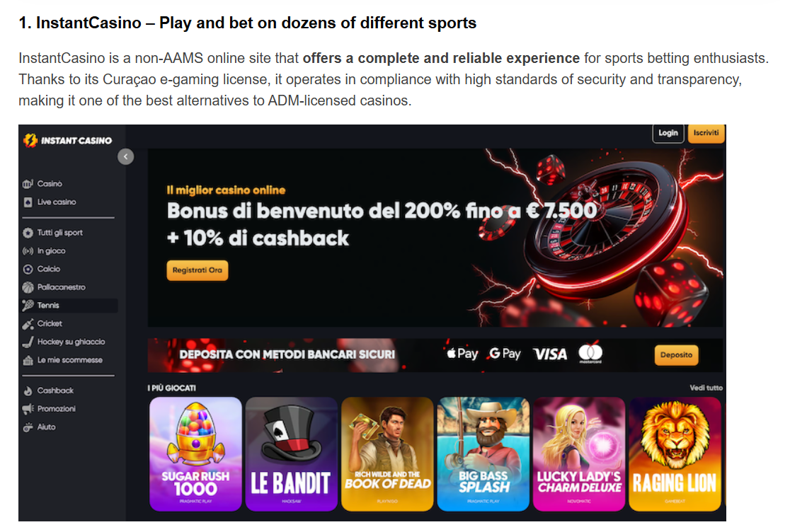Screen dimensions: 790x532
Task: Open the Vedi tutto link
Action: [x=706, y=388]
